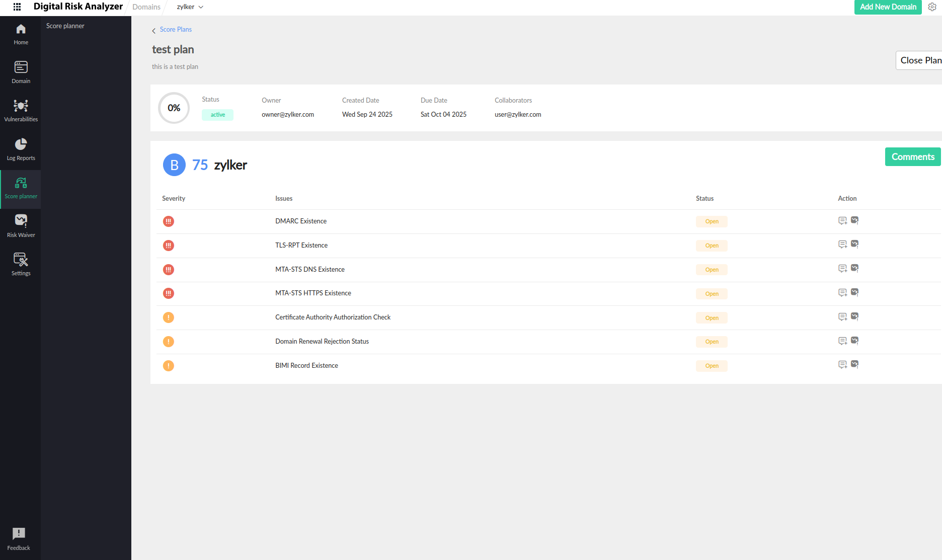Select Domain in the left sidebar
942x560 pixels.
(21, 72)
